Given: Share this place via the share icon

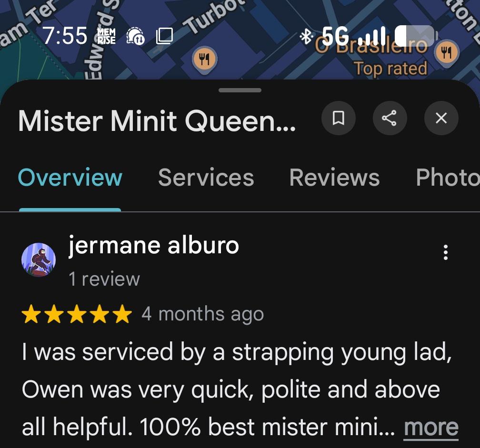Looking at the screenshot, I should (390, 118).
